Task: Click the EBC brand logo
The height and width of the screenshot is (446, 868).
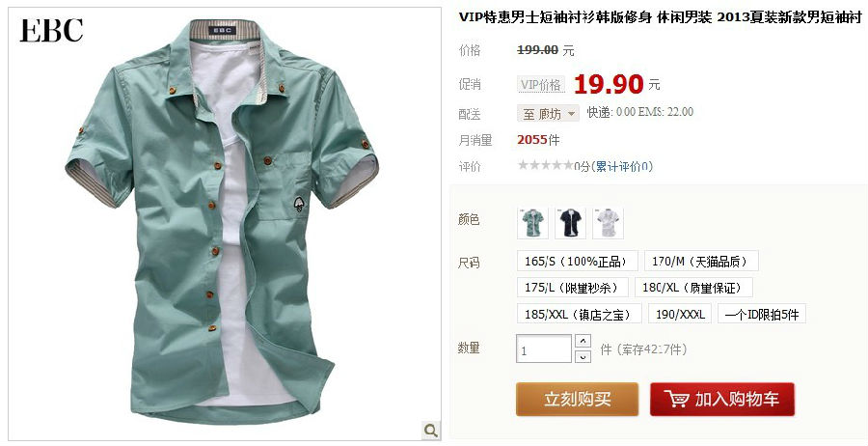Action: [x=51, y=30]
